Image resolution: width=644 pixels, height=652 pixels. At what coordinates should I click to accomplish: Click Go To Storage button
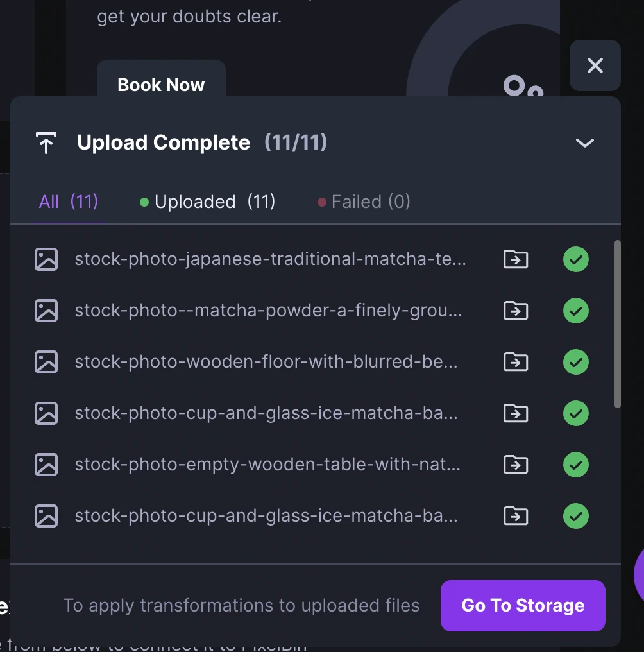(523, 605)
